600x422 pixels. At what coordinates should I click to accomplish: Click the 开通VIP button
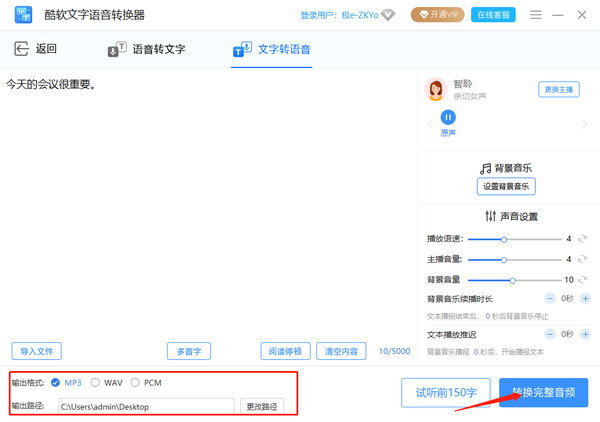pyautogui.click(x=437, y=15)
